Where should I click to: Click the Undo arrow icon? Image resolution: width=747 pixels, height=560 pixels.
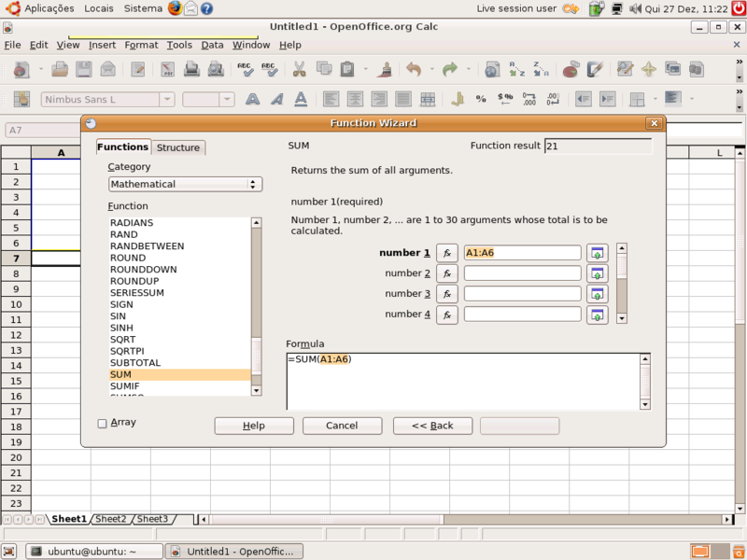[414, 69]
